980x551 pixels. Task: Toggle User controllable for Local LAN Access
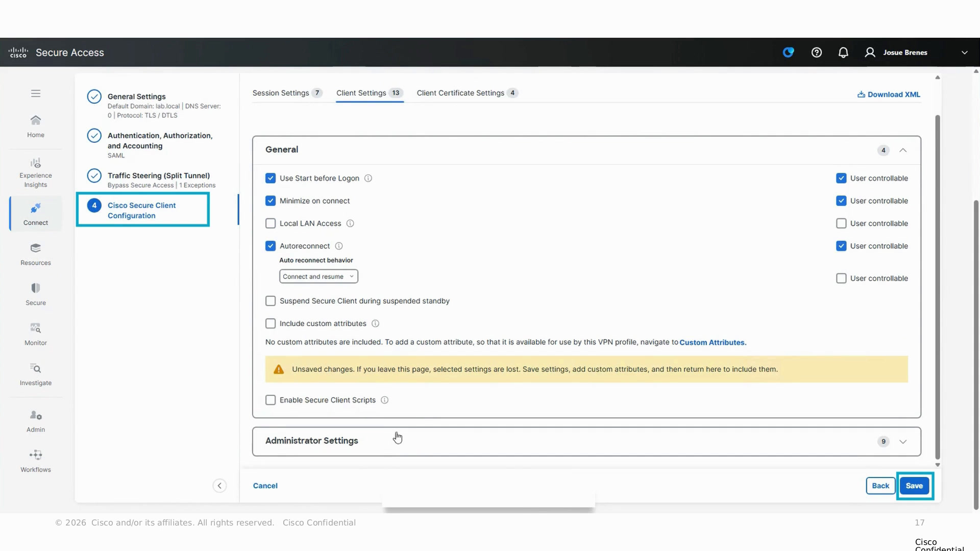click(841, 223)
